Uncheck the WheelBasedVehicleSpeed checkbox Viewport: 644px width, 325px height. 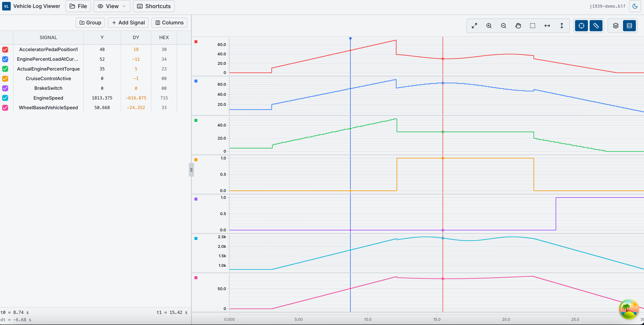[5, 108]
